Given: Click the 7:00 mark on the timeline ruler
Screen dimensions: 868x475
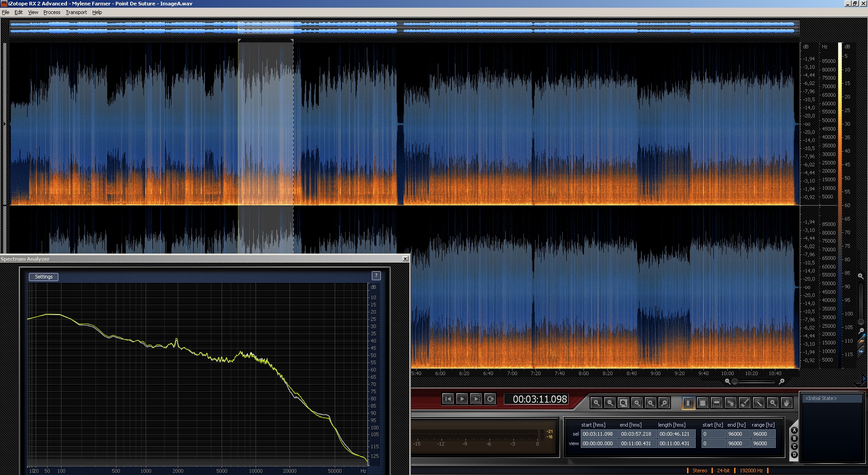Looking at the screenshot, I should tap(512, 373).
